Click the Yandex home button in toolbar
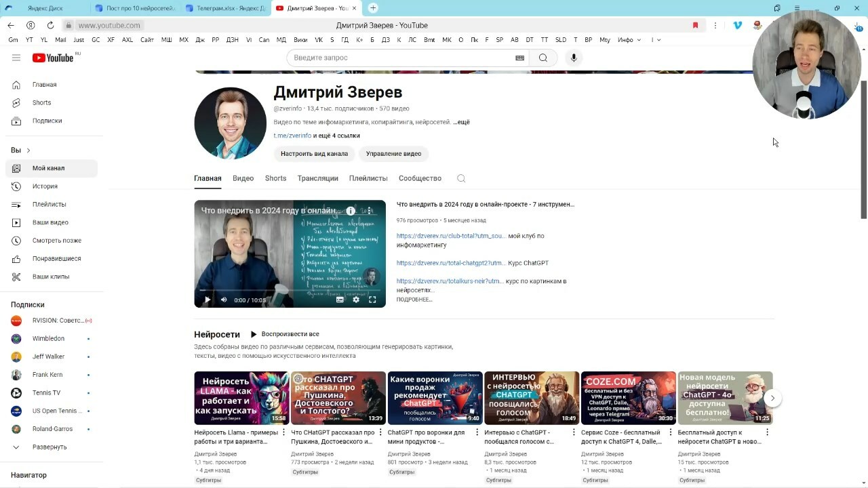Image resolution: width=868 pixels, height=488 pixels. pos(31,25)
